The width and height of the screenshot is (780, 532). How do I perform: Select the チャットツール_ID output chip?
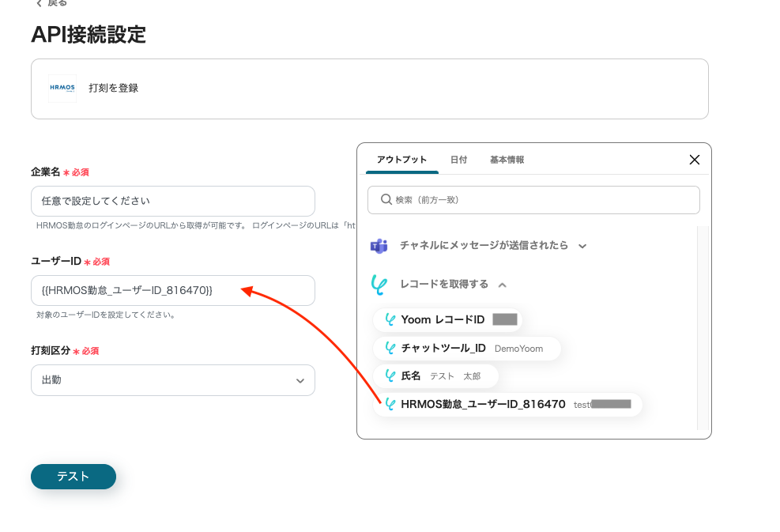click(466, 349)
